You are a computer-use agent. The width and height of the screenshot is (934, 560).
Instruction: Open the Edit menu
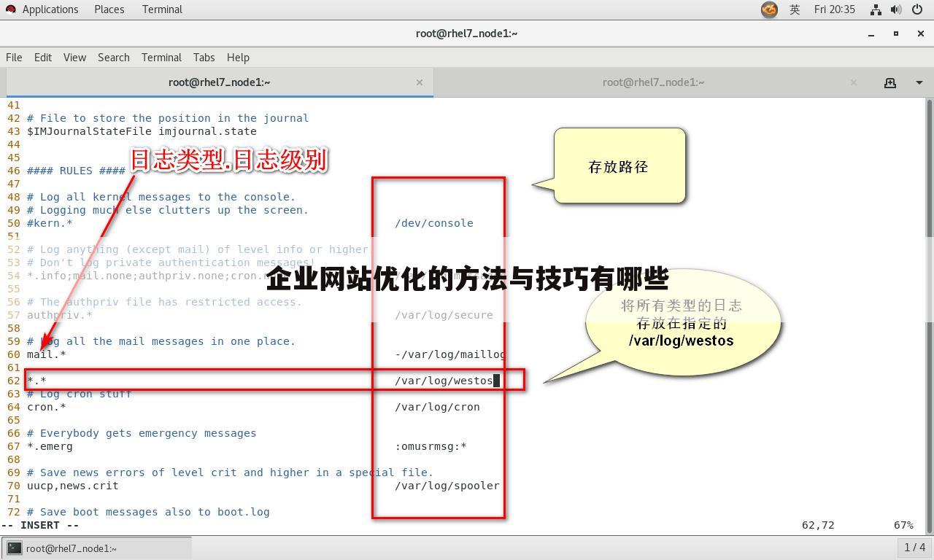click(43, 57)
